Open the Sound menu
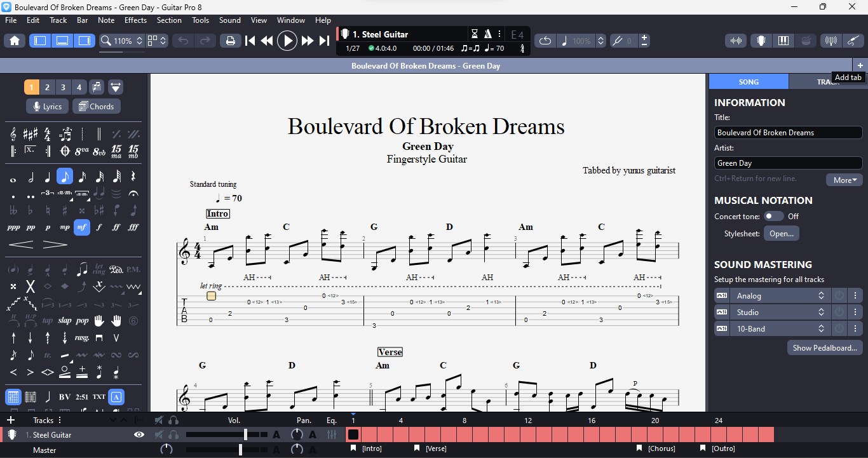868x458 pixels. click(x=230, y=20)
